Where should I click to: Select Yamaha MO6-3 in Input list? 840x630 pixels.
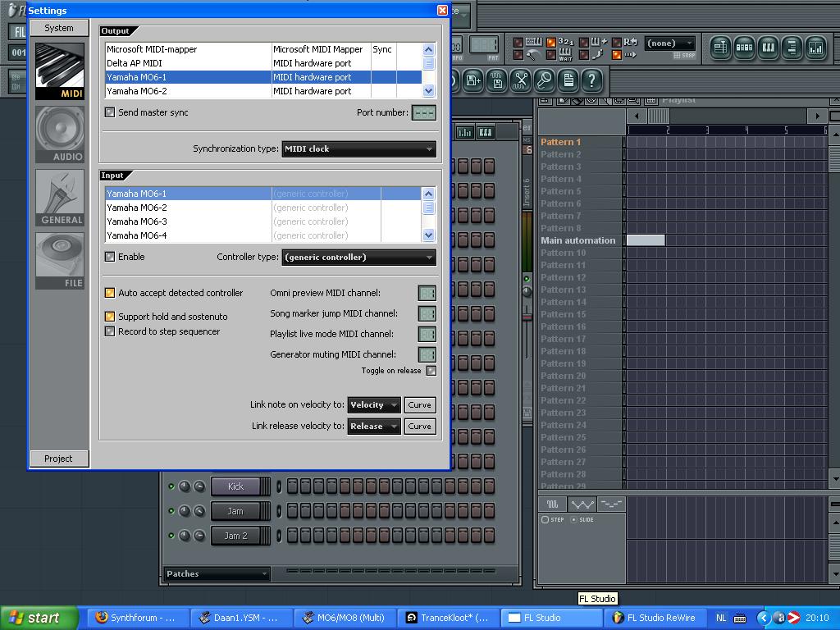pyautogui.click(x=263, y=221)
